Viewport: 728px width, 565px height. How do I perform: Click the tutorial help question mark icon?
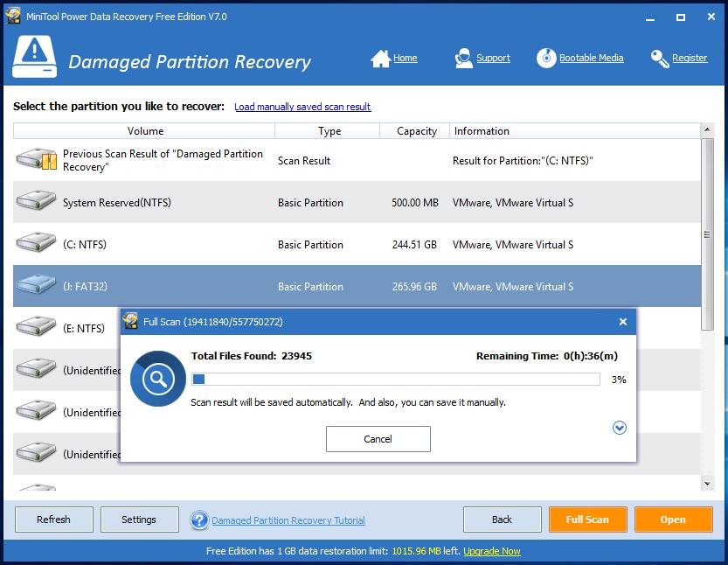tap(199, 520)
